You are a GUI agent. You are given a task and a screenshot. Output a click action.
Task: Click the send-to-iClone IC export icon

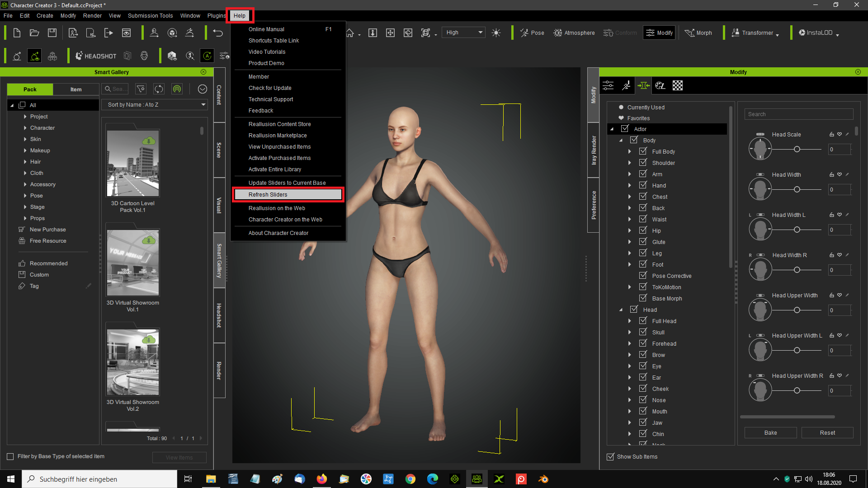(x=91, y=33)
